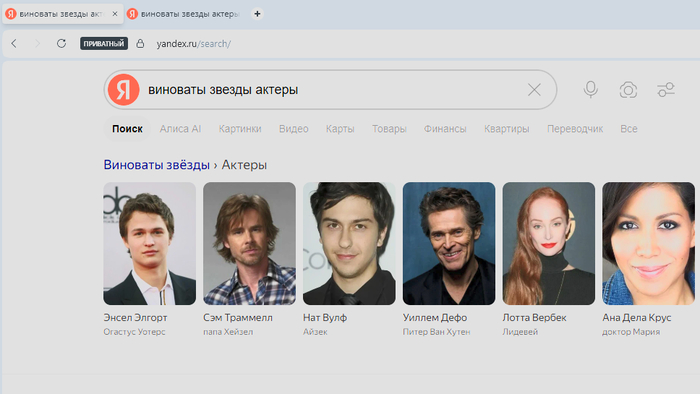Open the 'Виноваты звёзды' breadcrumb link
700x394 pixels.
pyautogui.click(x=156, y=165)
